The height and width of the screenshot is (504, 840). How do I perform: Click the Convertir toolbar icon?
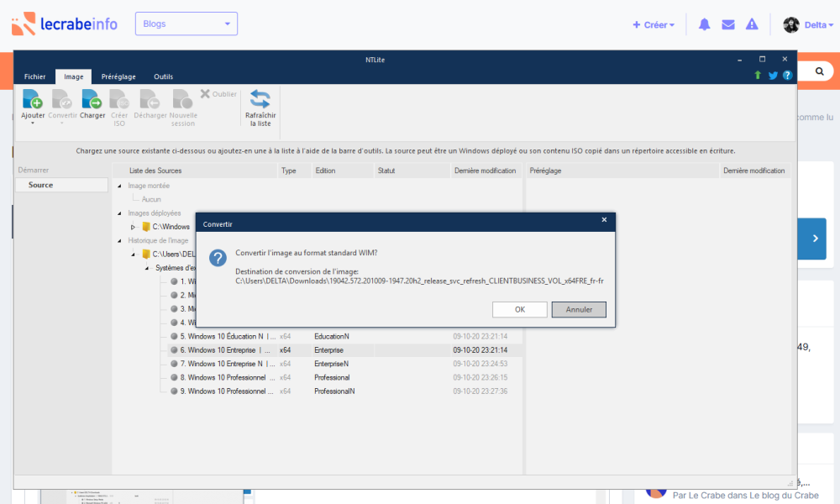(62, 99)
